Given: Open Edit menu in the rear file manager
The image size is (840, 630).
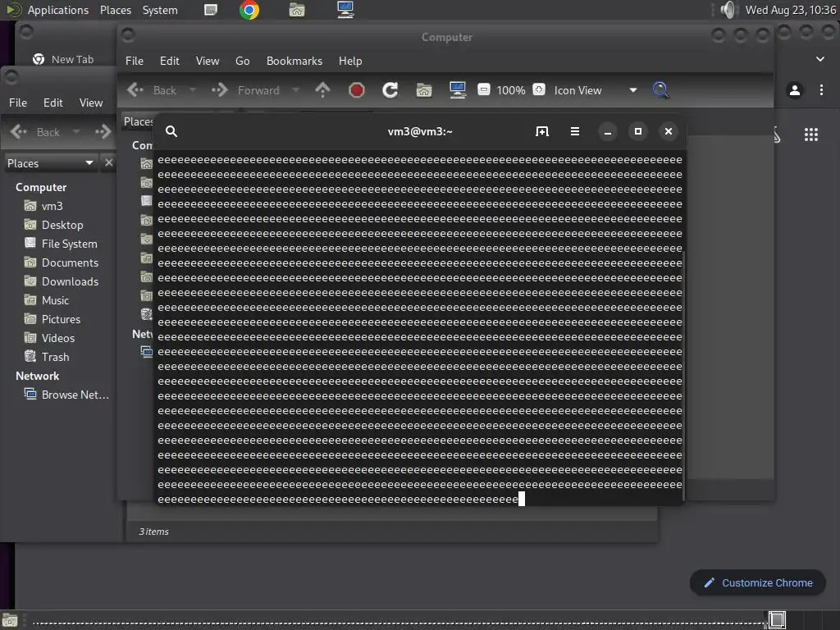Looking at the screenshot, I should point(53,103).
